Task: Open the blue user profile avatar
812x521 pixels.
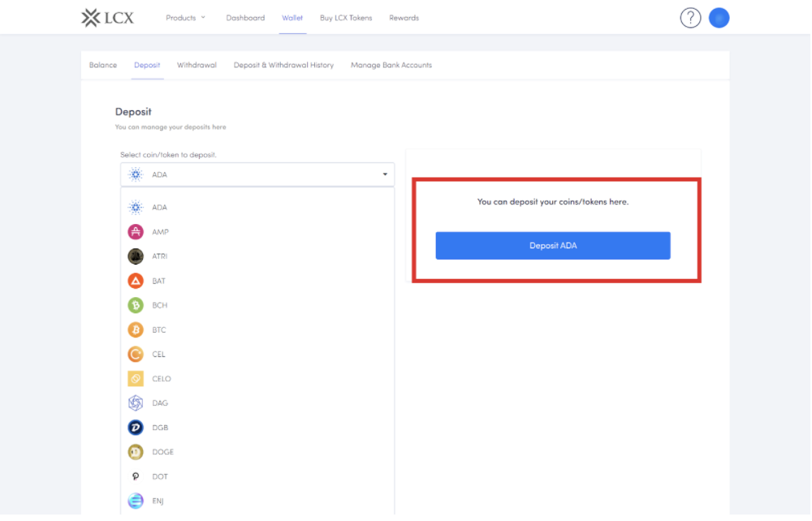Action: pyautogui.click(x=719, y=18)
